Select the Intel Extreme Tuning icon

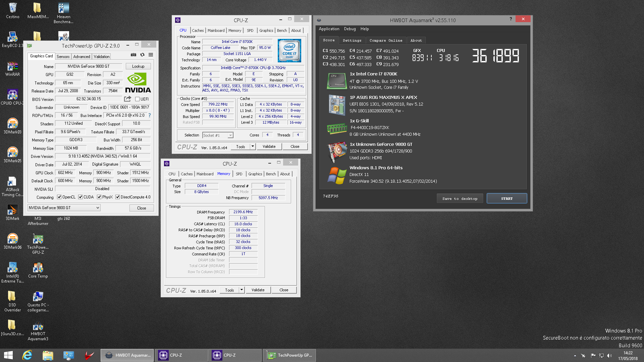tap(12, 273)
